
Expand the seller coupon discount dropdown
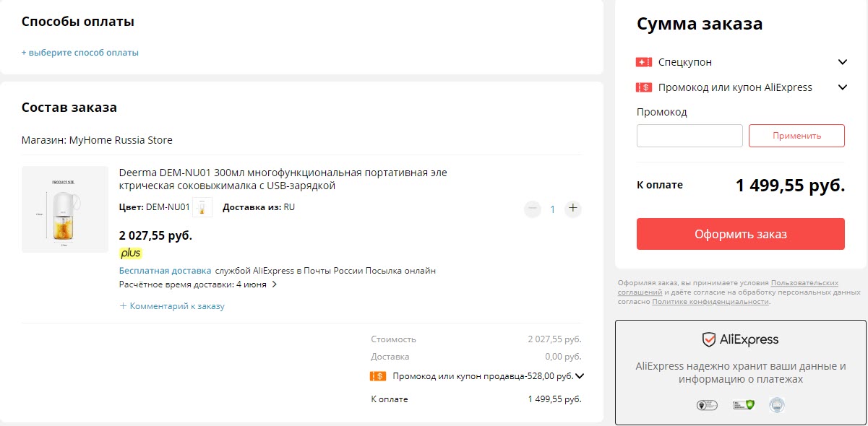click(x=579, y=376)
